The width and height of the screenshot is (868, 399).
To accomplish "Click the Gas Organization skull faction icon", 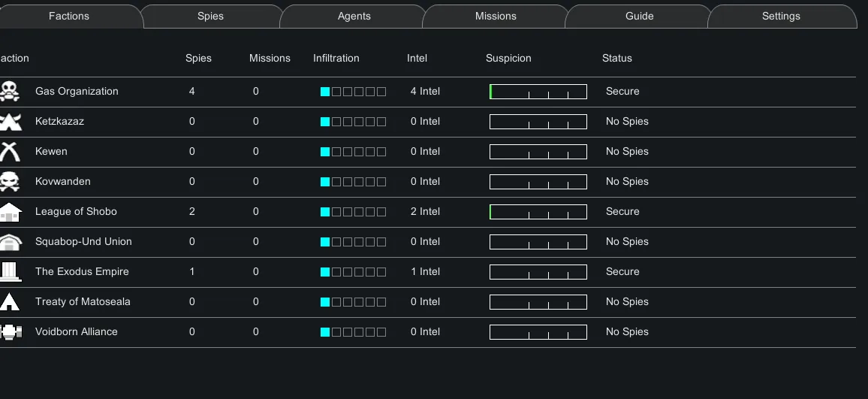I will [9, 92].
